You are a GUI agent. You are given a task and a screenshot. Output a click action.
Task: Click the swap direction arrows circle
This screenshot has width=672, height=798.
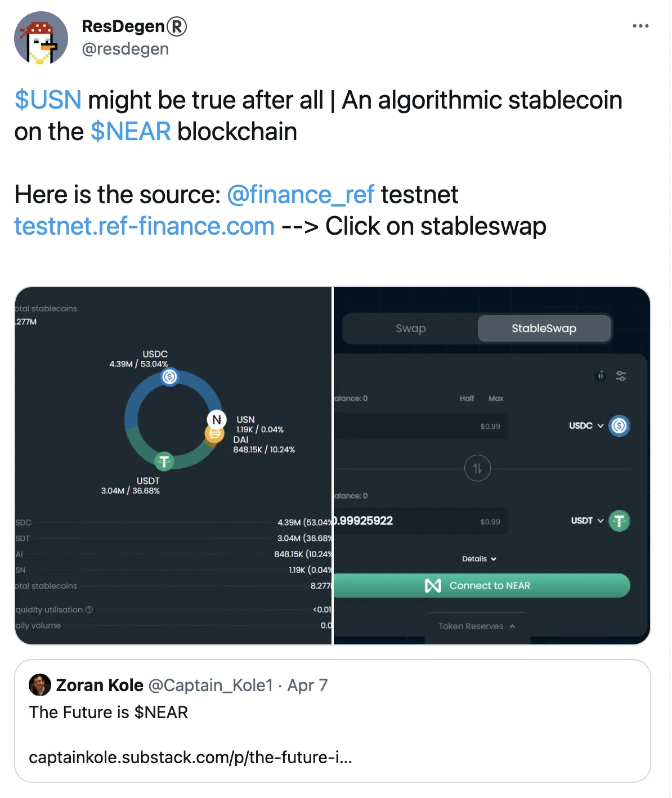[x=477, y=468]
